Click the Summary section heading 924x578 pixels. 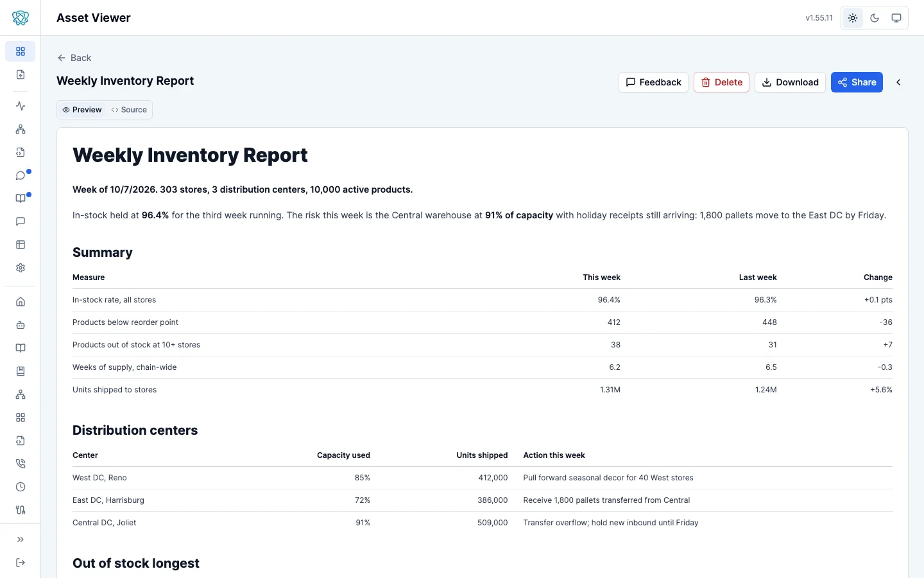pyautogui.click(x=103, y=252)
